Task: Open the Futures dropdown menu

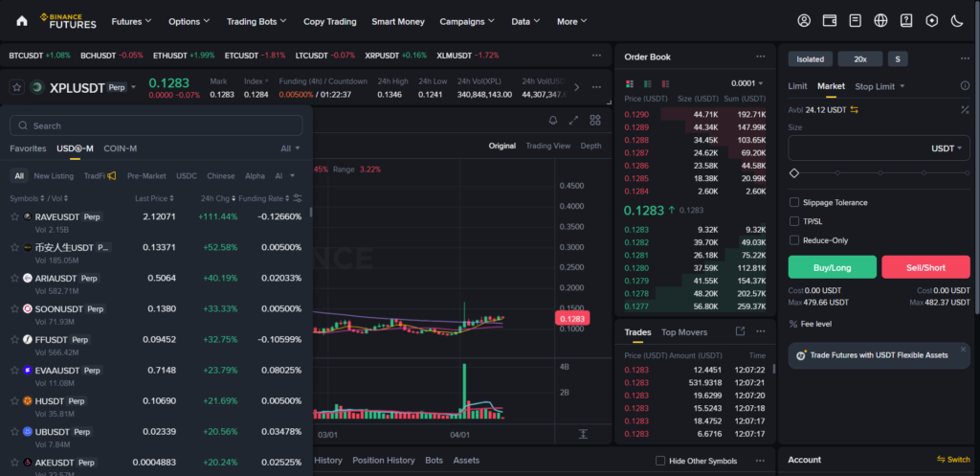Action: click(131, 21)
